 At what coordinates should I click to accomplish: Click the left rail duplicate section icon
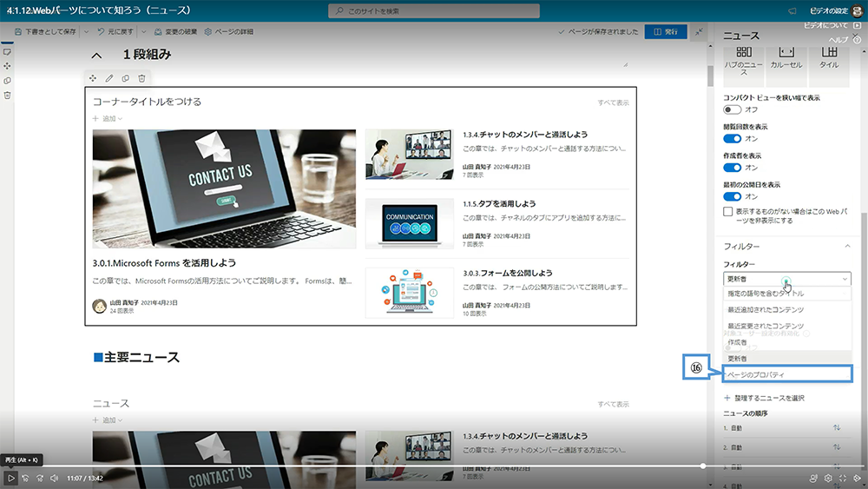[7, 80]
